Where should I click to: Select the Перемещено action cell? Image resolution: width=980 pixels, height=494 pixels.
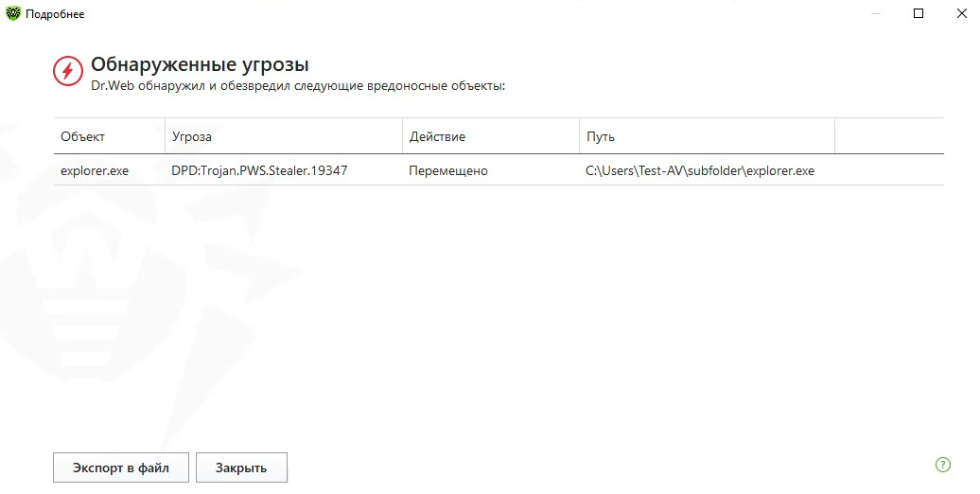(448, 170)
